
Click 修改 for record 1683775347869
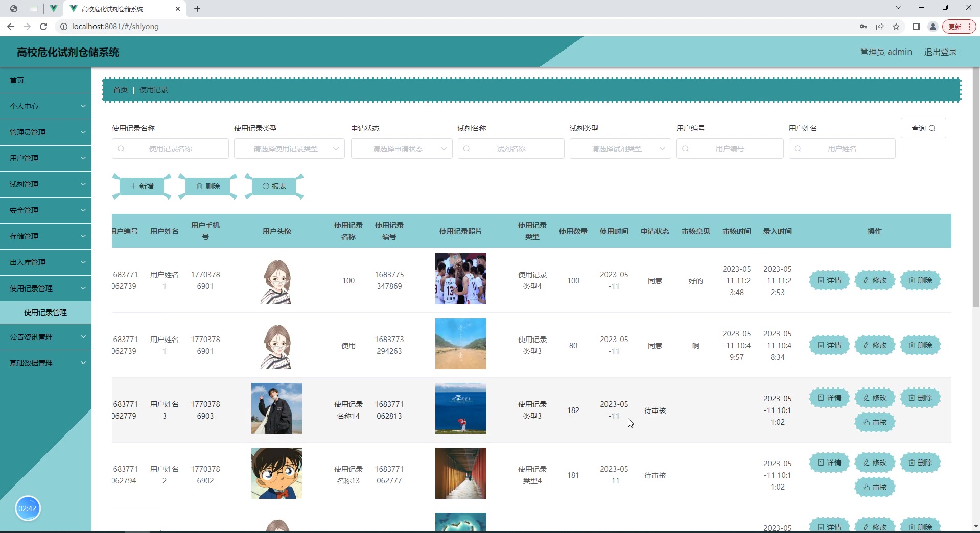tap(875, 280)
